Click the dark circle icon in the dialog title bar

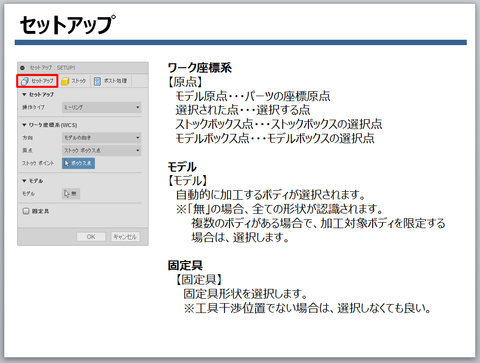[x=22, y=68]
